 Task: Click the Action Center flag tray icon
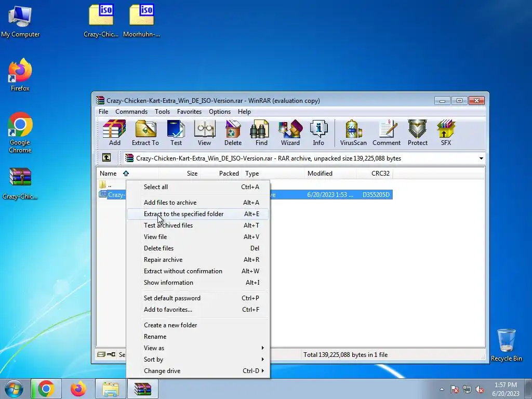pos(455,390)
